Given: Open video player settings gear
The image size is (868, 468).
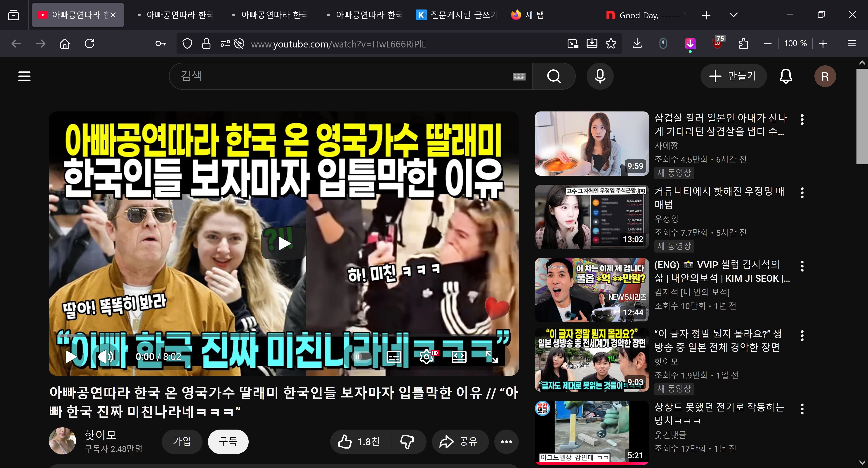Looking at the screenshot, I should 426,357.
